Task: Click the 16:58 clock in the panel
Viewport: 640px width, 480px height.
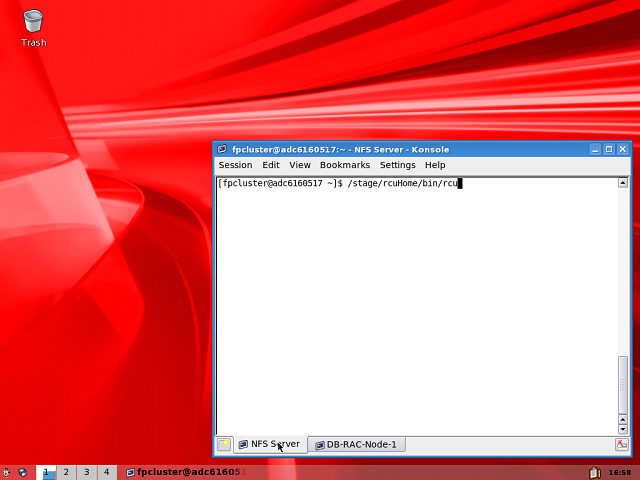Action: (x=620, y=473)
